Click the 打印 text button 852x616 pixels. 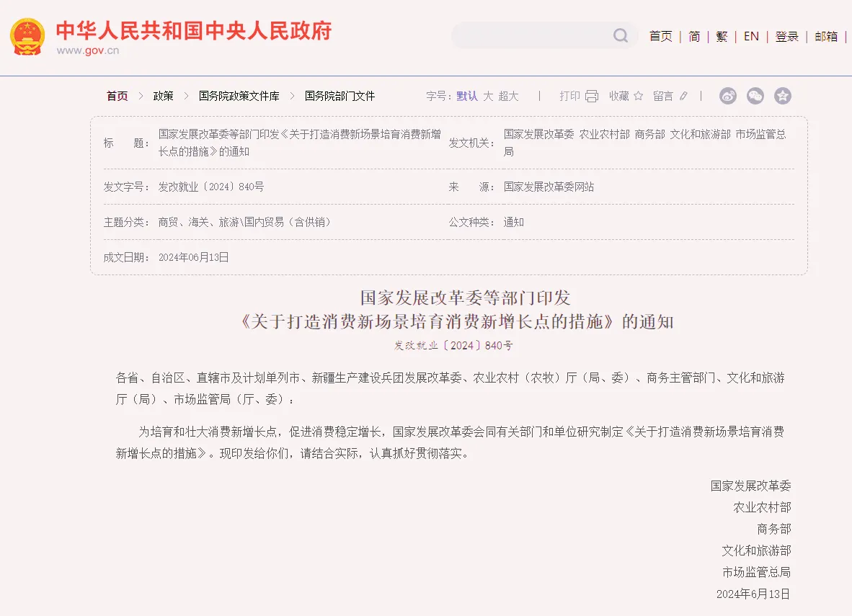tap(570, 96)
